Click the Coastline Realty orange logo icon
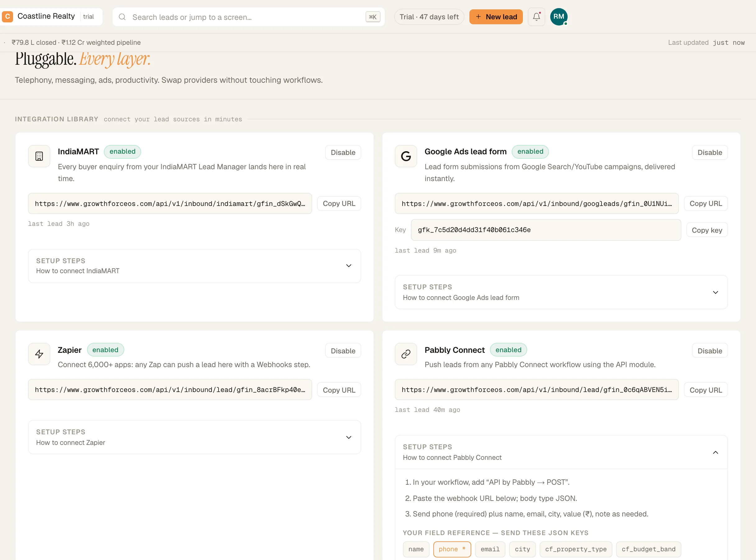The image size is (756, 560). click(x=7, y=16)
